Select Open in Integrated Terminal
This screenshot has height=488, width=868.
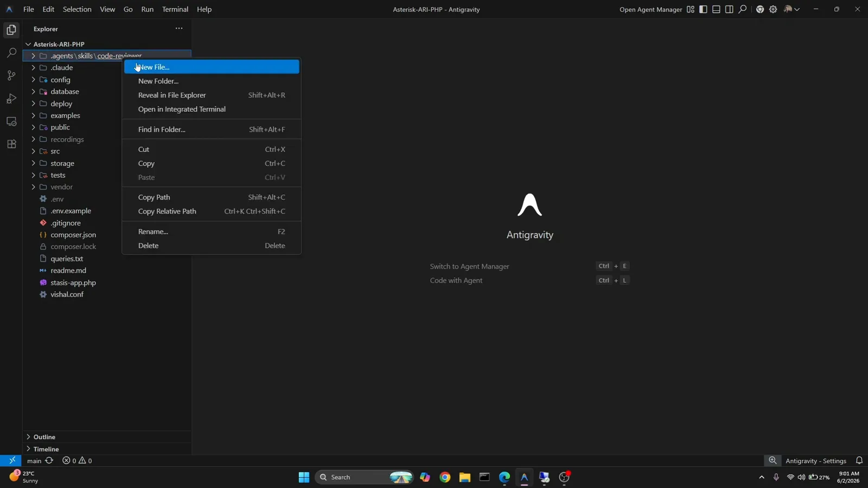[212, 110]
